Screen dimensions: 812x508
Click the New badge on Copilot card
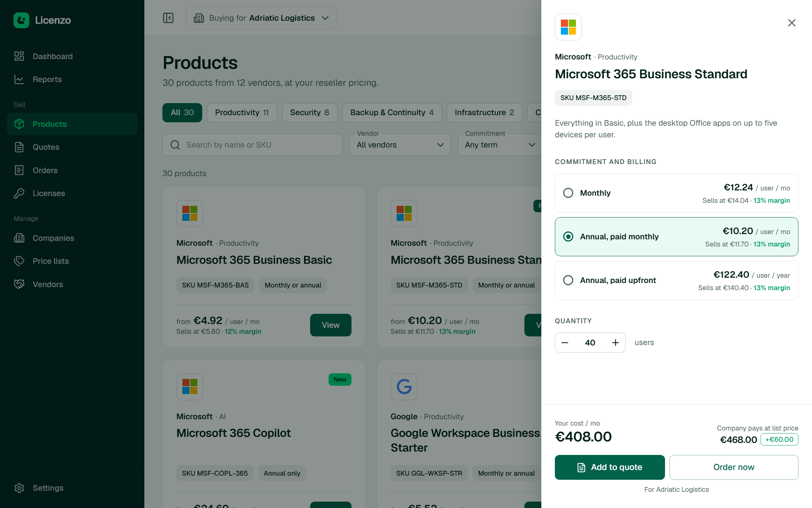pyautogui.click(x=340, y=379)
